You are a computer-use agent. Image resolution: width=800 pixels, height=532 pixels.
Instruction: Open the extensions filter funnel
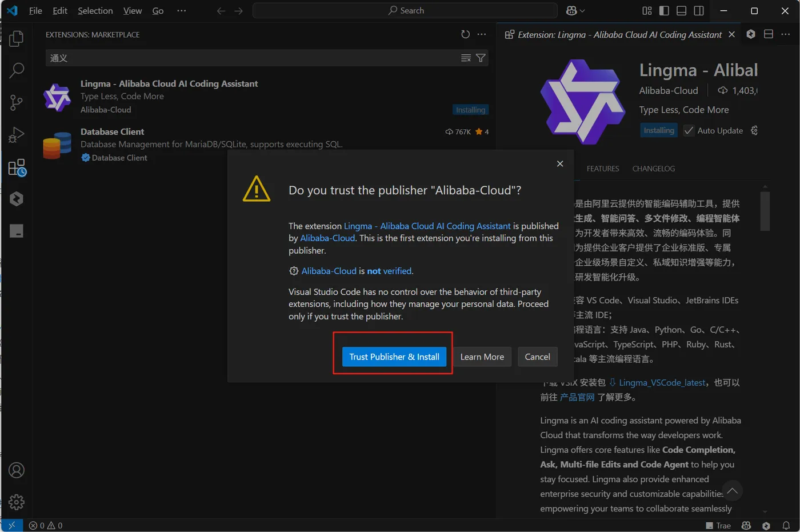(481, 58)
